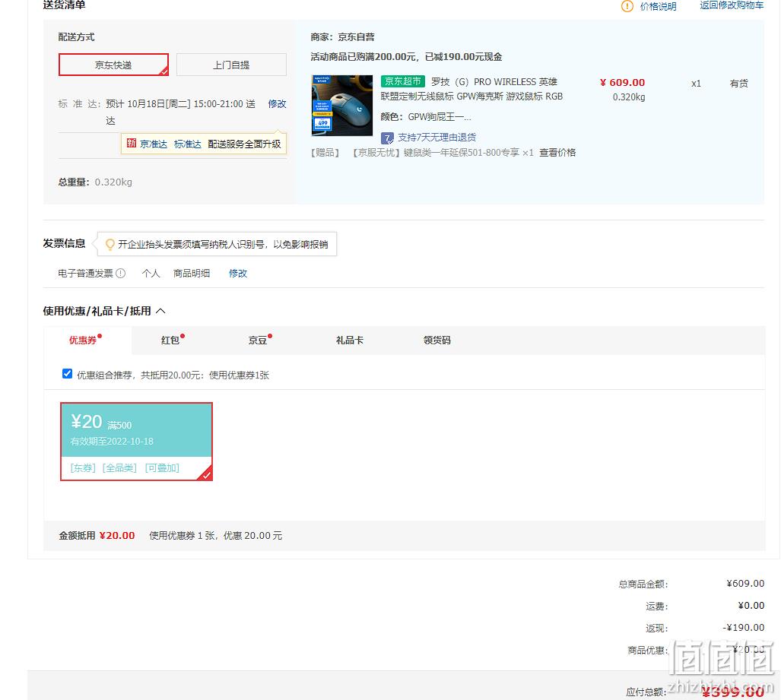Click the red 新 badge icon
The image size is (781, 700).
[x=132, y=144]
